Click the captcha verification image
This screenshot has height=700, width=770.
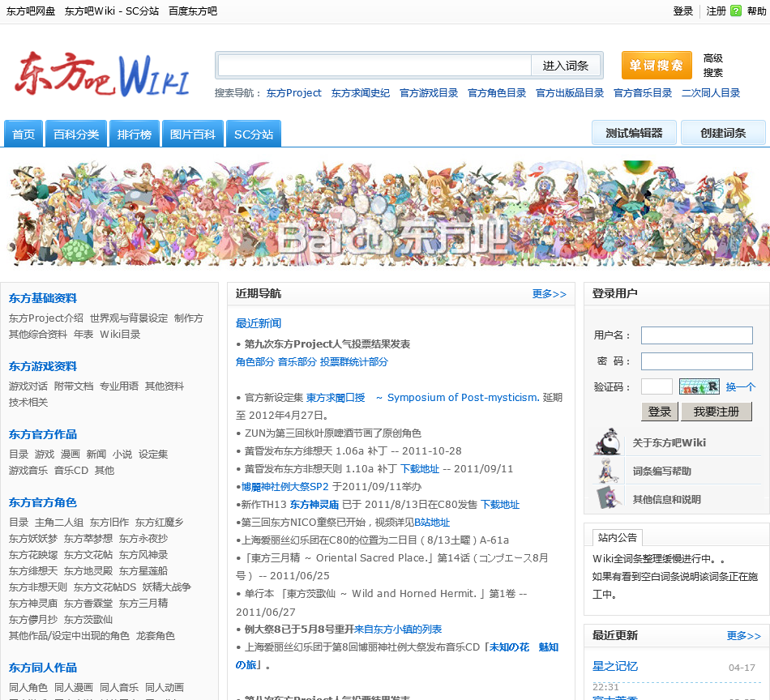coord(699,386)
